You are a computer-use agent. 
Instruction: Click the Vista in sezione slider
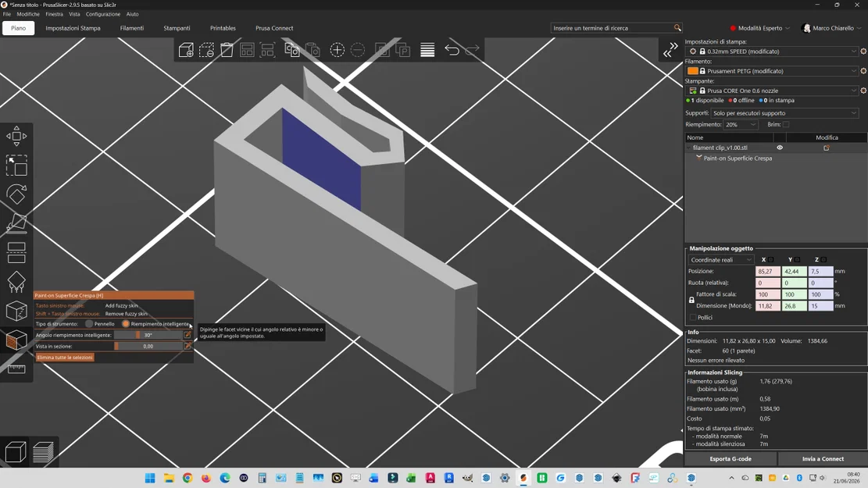click(x=148, y=347)
